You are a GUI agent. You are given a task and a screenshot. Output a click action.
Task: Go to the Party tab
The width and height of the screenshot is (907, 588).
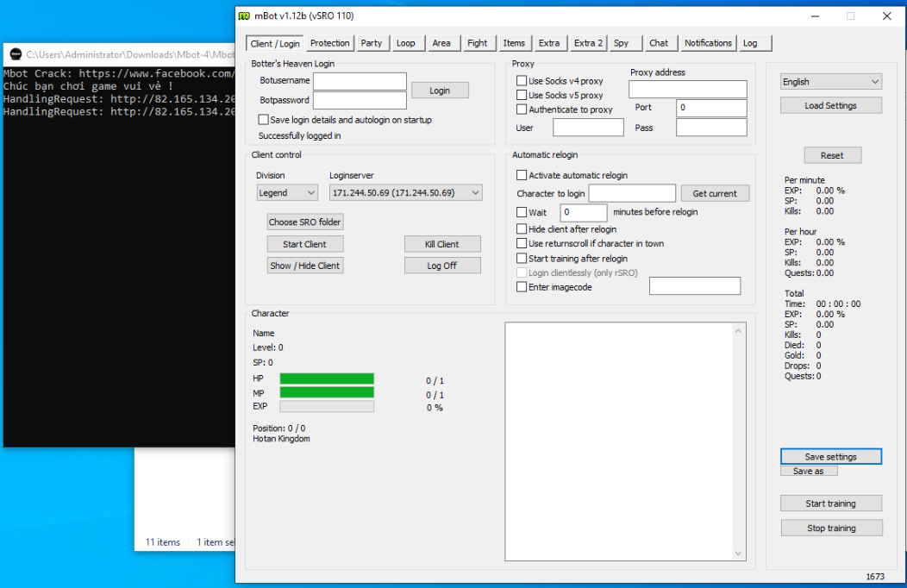[x=372, y=43]
